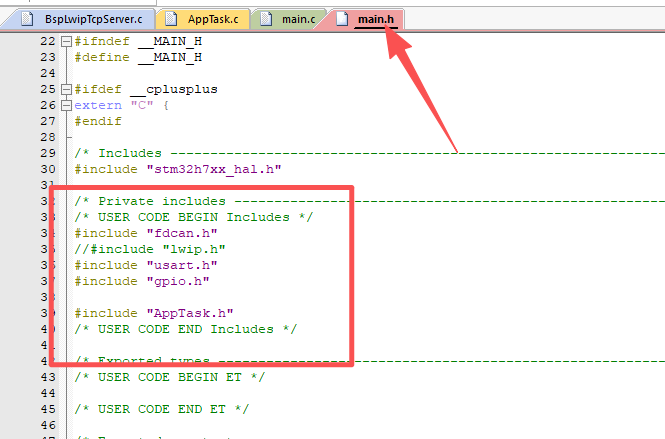Image resolution: width=665 pixels, height=439 pixels.
Task: Click line number 45 in the gutter
Action: click(48, 409)
